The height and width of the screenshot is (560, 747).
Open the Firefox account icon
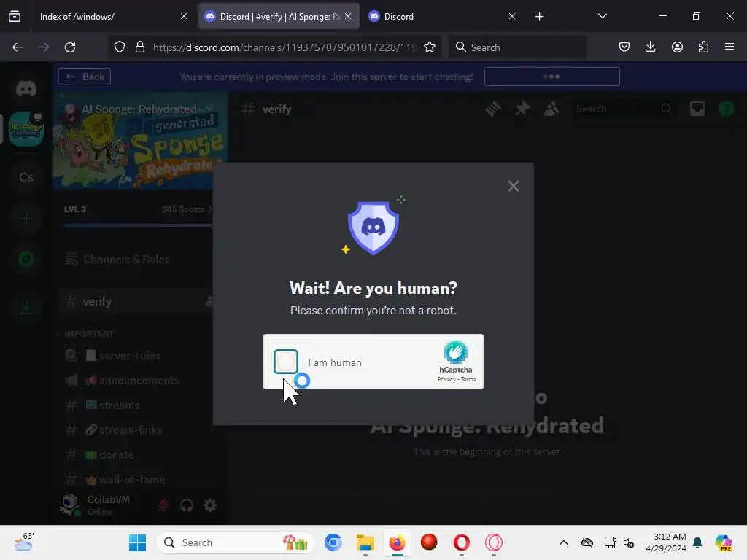[x=677, y=47]
